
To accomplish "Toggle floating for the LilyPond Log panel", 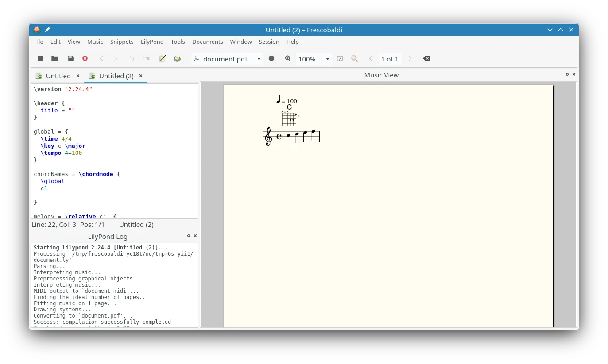I will (x=189, y=236).
